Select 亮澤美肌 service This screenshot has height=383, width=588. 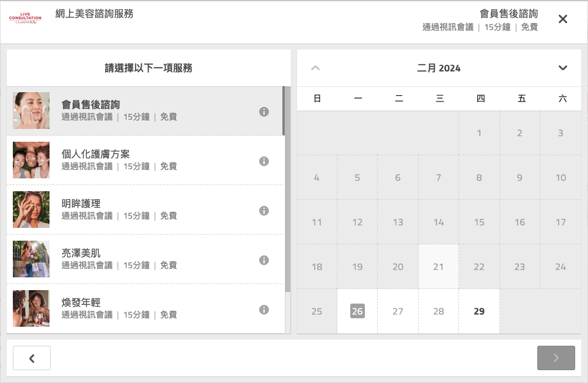tap(145, 260)
